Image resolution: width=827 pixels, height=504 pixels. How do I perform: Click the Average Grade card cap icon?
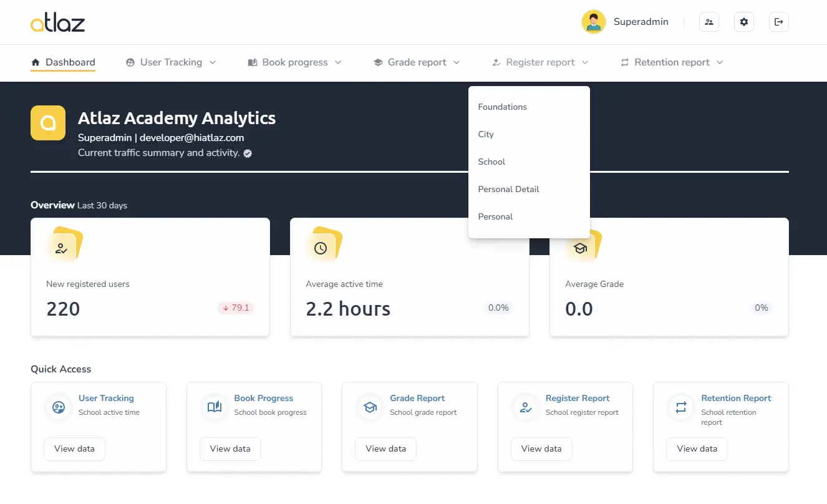(x=580, y=248)
